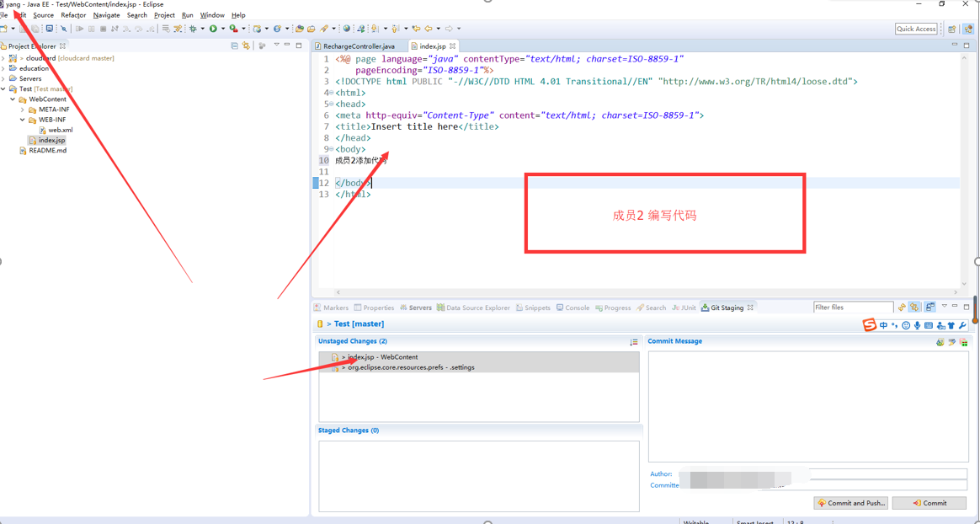Select index.jsp - WebContent in Unstaged Changes
This screenshot has width=980, height=524.
pos(479,357)
